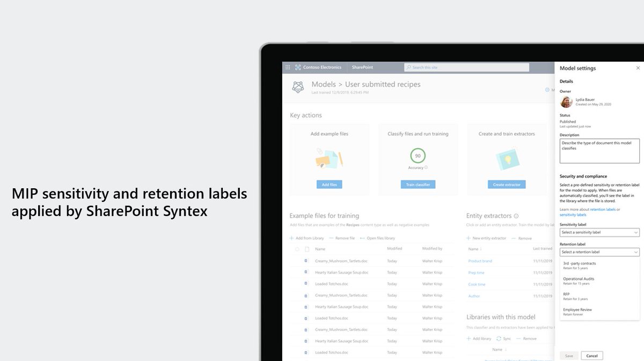This screenshot has width=644, height=361.
Task: Click the Last trained column header
Action: tap(543, 249)
